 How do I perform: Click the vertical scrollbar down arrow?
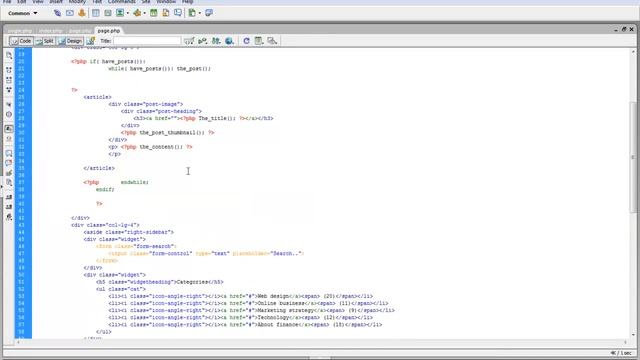coord(633,335)
